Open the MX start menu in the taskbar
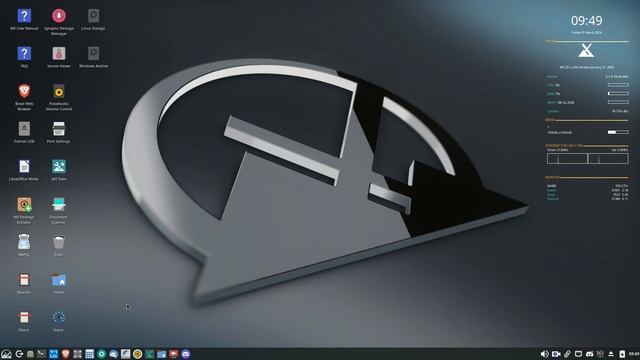Screen dimensions: 640x360 pos(6,354)
